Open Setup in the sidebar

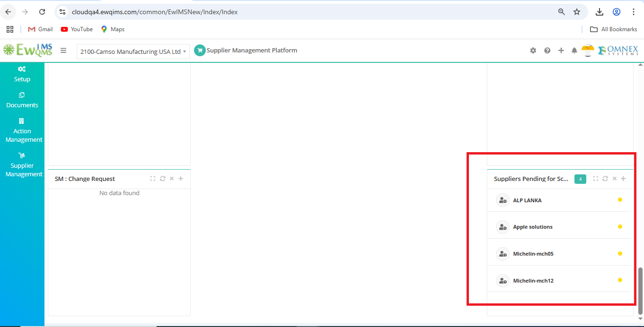click(22, 74)
